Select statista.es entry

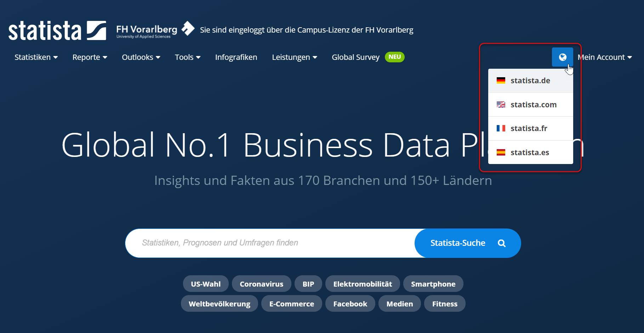[x=530, y=152]
